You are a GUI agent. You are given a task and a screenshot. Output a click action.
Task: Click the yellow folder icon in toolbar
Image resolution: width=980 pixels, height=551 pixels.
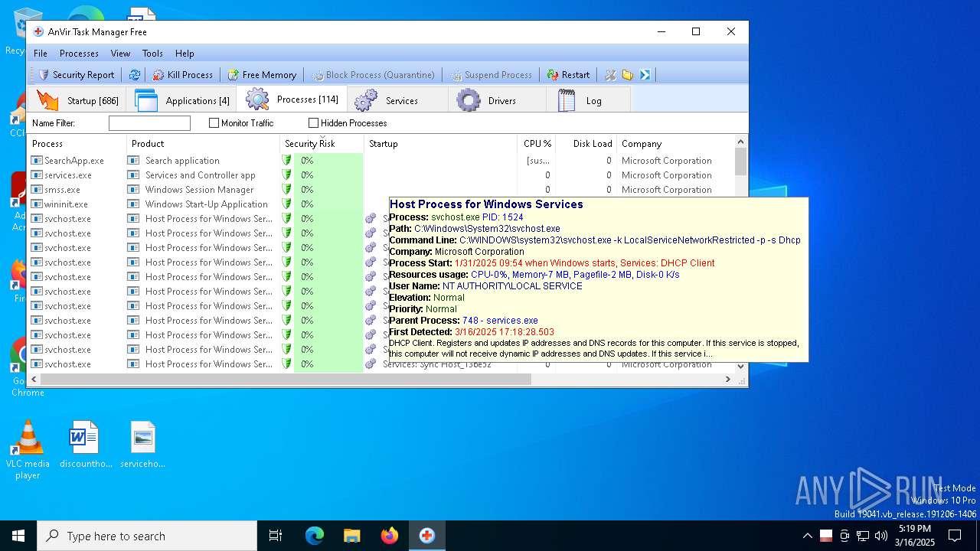[628, 75]
